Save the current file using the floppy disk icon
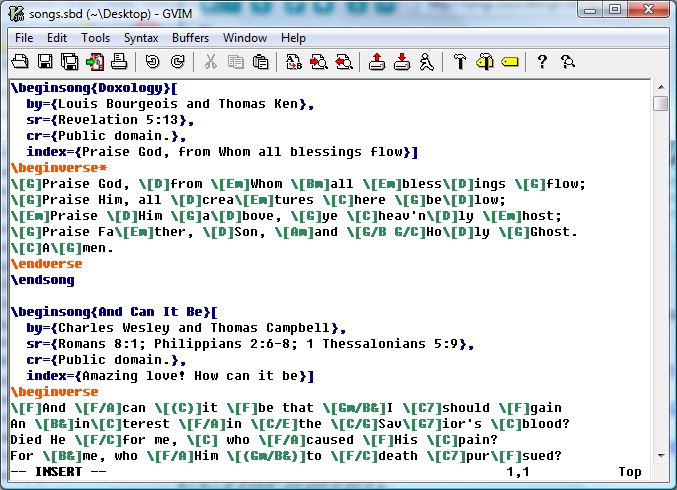Viewport: 677px width, 490px height. click(x=47, y=62)
